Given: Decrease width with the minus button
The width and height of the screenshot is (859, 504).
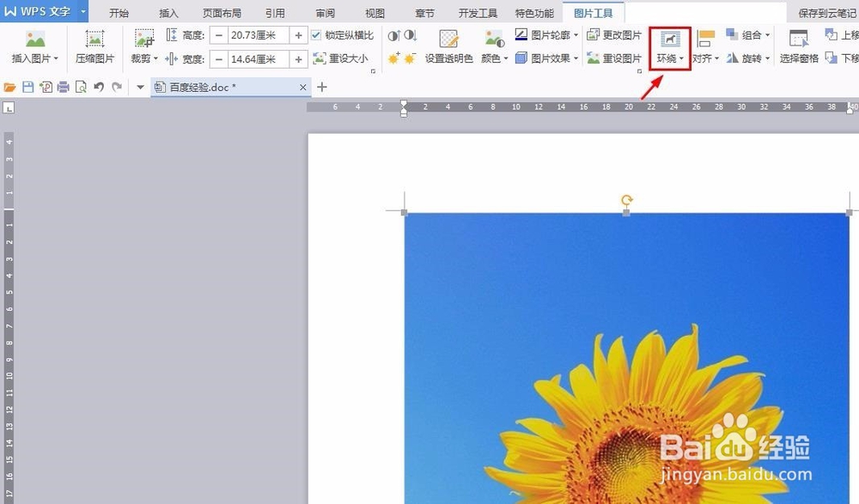Looking at the screenshot, I should [x=219, y=58].
